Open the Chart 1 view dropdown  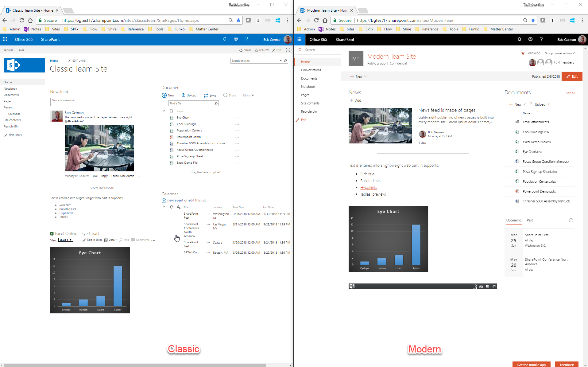point(66,240)
